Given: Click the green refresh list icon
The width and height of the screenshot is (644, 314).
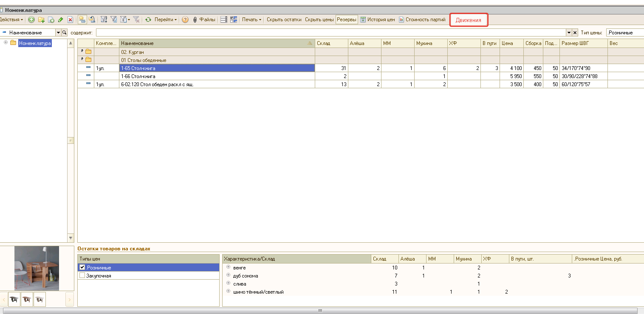Looking at the screenshot, I should click(x=148, y=20).
